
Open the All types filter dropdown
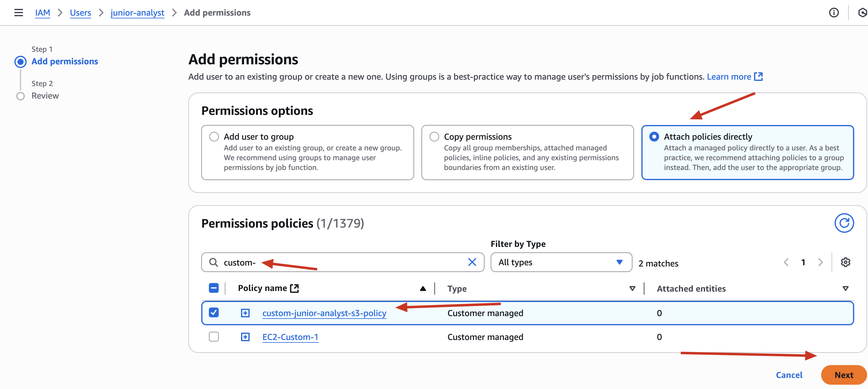click(561, 262)
